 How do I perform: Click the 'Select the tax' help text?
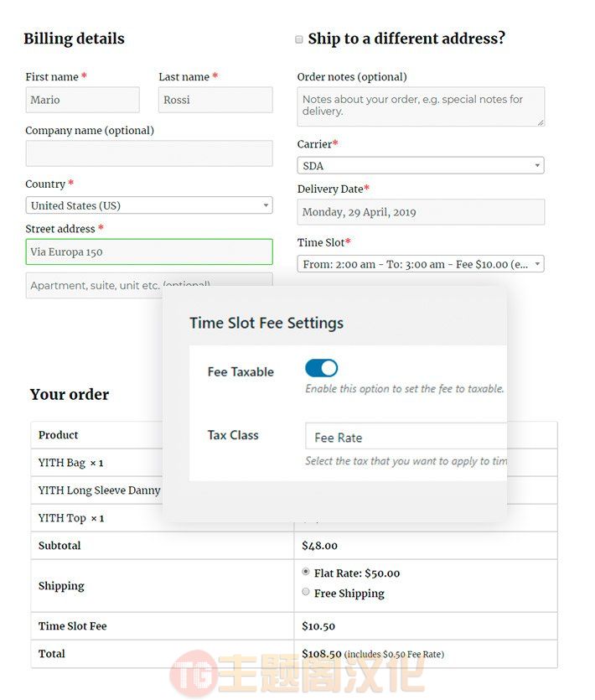coord(406,461)
